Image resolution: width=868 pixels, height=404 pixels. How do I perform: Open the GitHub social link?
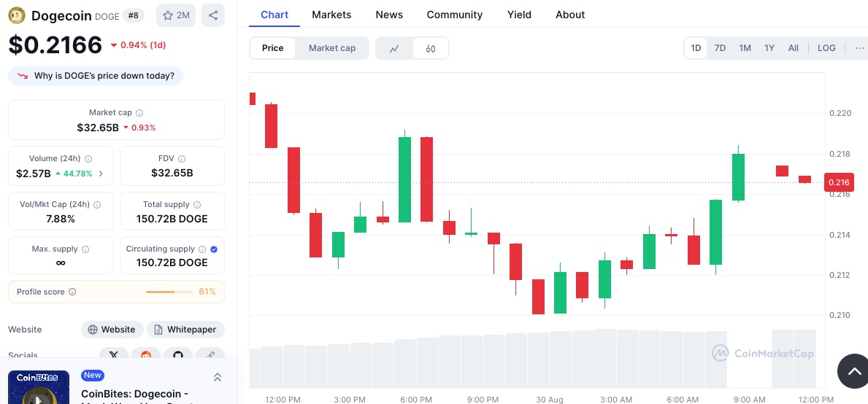pyautogui.click(x=178, y=355)
